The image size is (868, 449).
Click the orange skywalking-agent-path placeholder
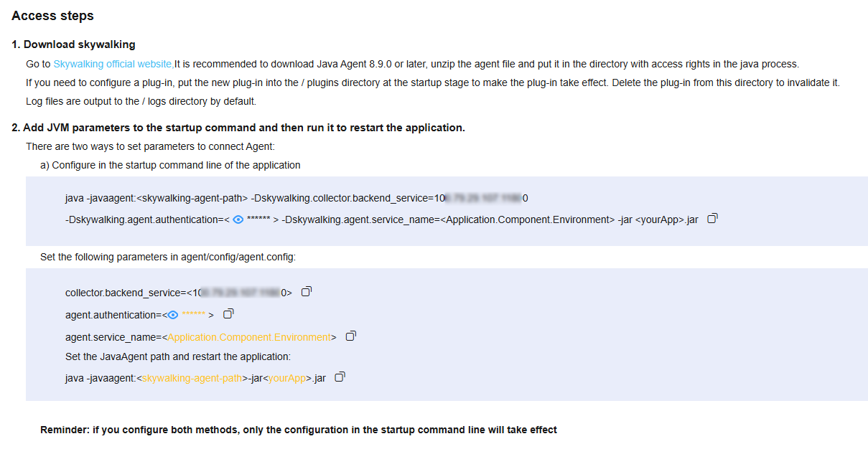click(192, 378)
